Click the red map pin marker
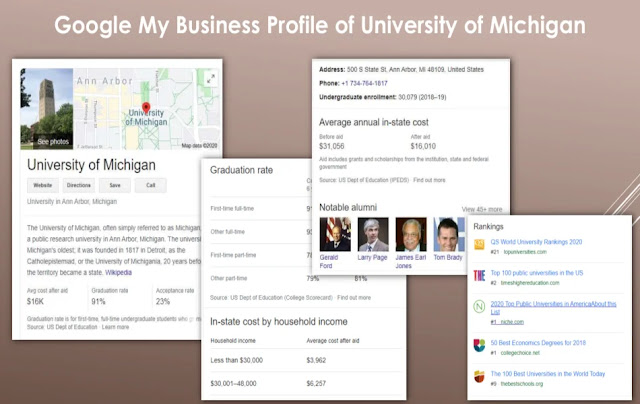Screen dimensions: 640x404 [146, 108]
